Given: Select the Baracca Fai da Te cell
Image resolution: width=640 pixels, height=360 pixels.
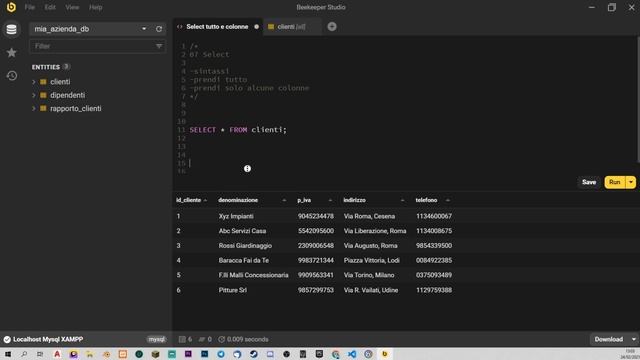Looking at the screenshot, I should (x=244, y=260).
